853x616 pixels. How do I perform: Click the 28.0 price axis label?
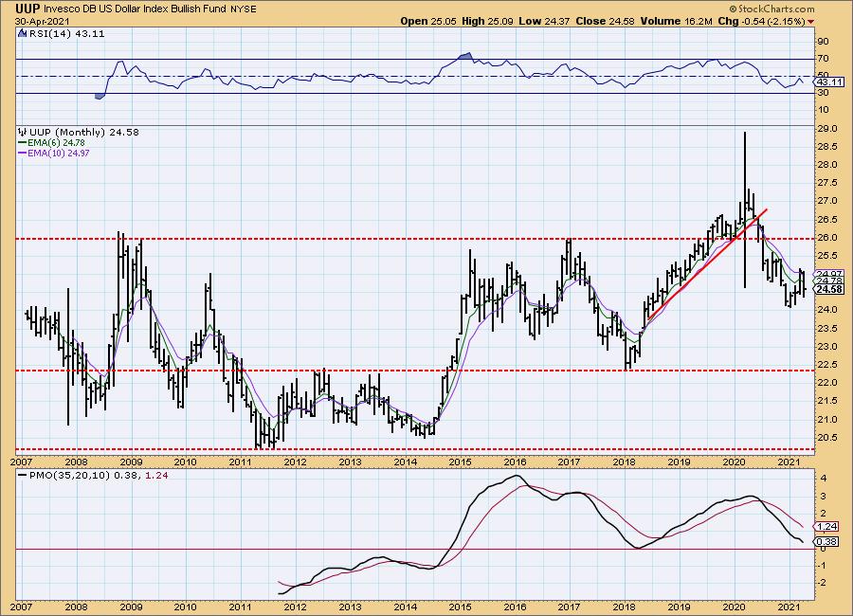click(826, 165)
